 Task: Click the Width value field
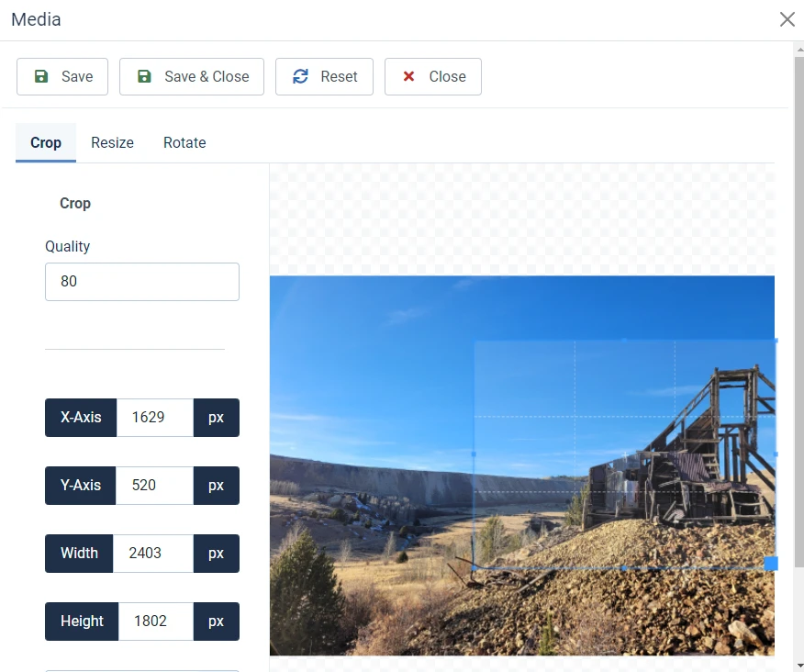click(x=153, y=554)
